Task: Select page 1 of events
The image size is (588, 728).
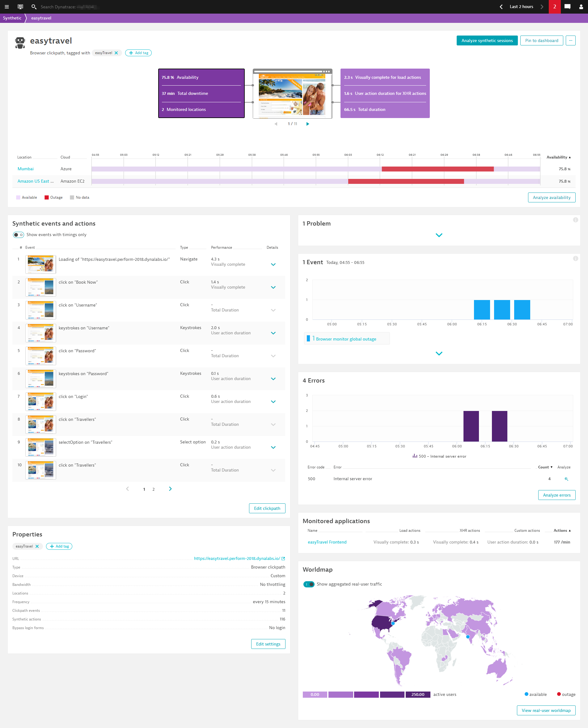Action: click(x=144, y=489)
